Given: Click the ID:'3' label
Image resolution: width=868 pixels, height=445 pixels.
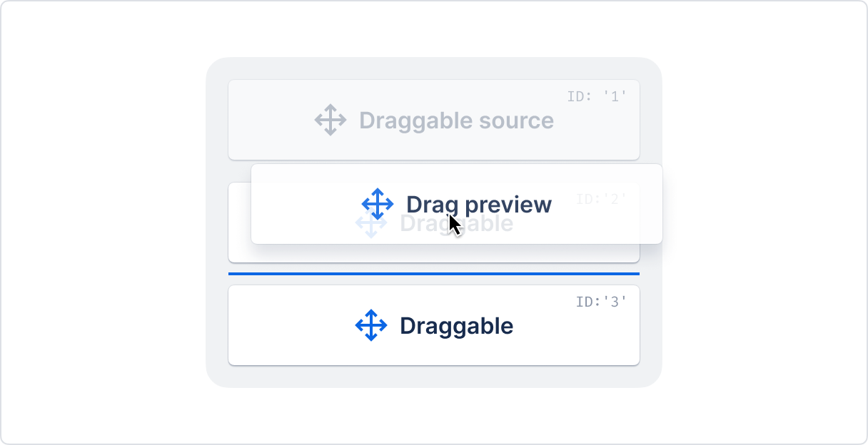Looking at the screenshot, I should (601, 302).
